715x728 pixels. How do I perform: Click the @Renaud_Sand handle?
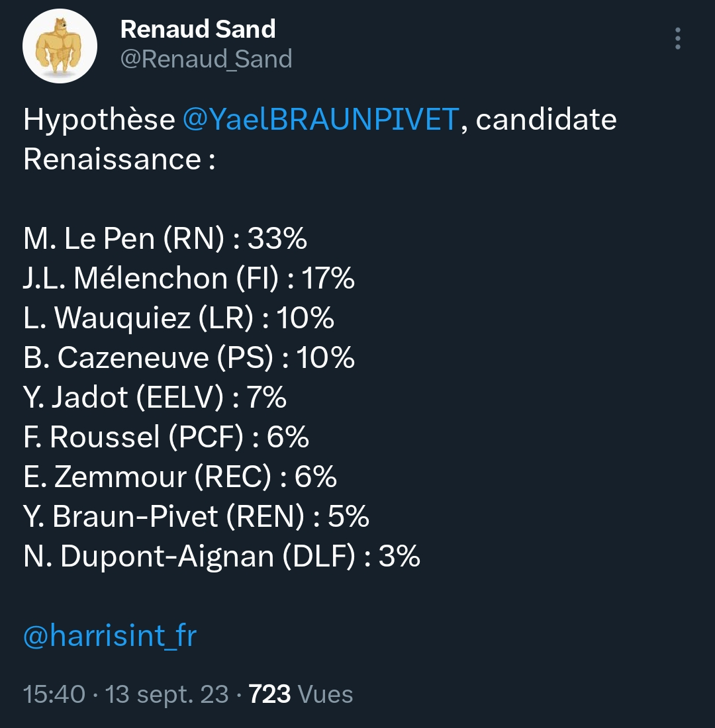[207, 59]
